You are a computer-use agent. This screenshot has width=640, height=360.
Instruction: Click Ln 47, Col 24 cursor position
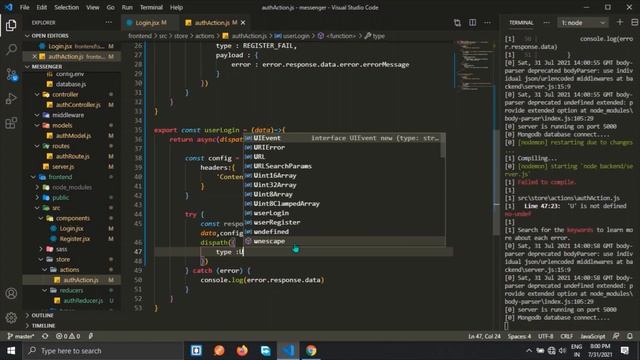484,336
